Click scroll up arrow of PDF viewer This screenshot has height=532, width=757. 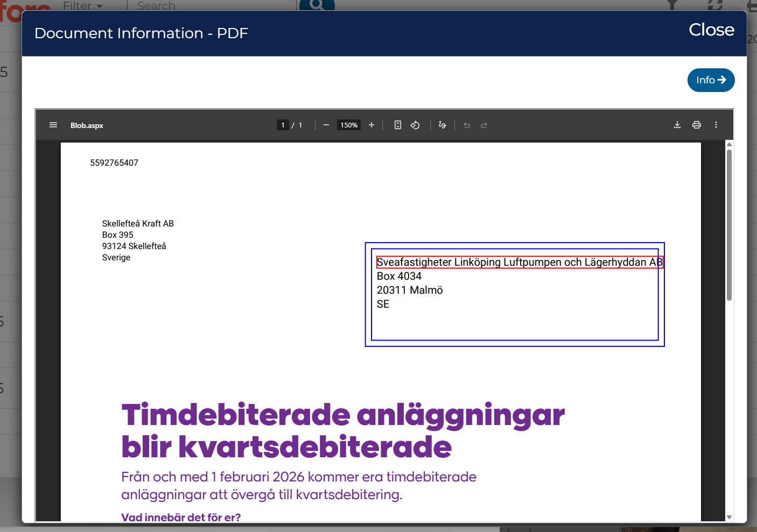pos(729,144)
